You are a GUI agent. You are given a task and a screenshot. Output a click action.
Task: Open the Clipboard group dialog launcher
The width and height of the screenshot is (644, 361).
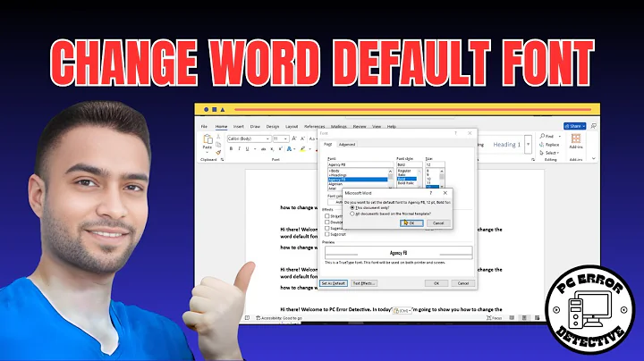[x=222, y=160]
